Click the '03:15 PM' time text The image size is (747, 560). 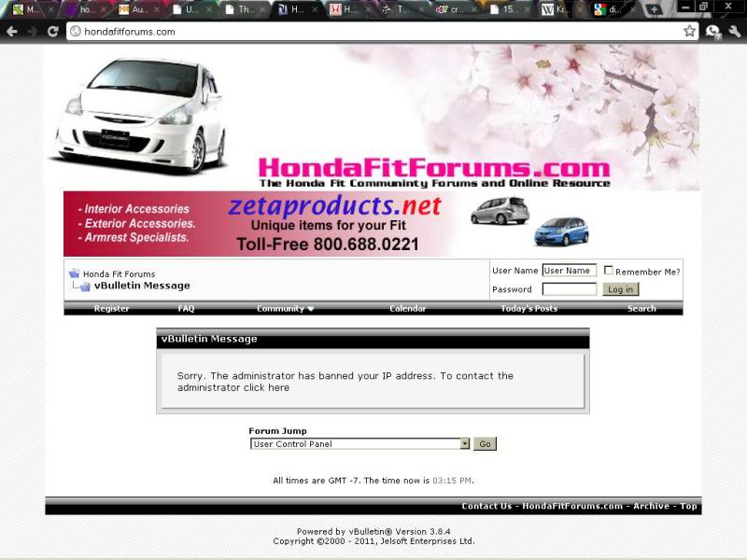[452, 481]
